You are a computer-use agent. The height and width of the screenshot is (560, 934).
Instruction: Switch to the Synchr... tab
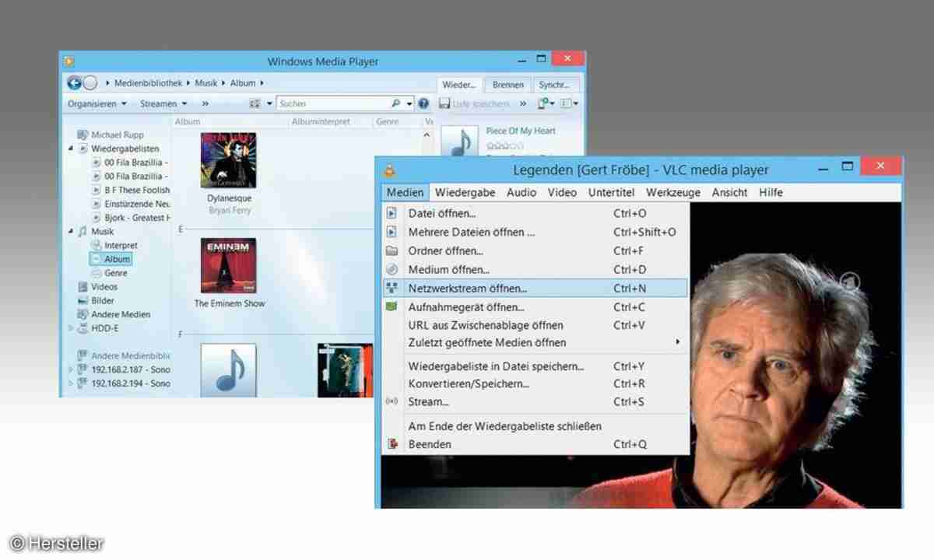pyautogui.click(x=554, y=85)
